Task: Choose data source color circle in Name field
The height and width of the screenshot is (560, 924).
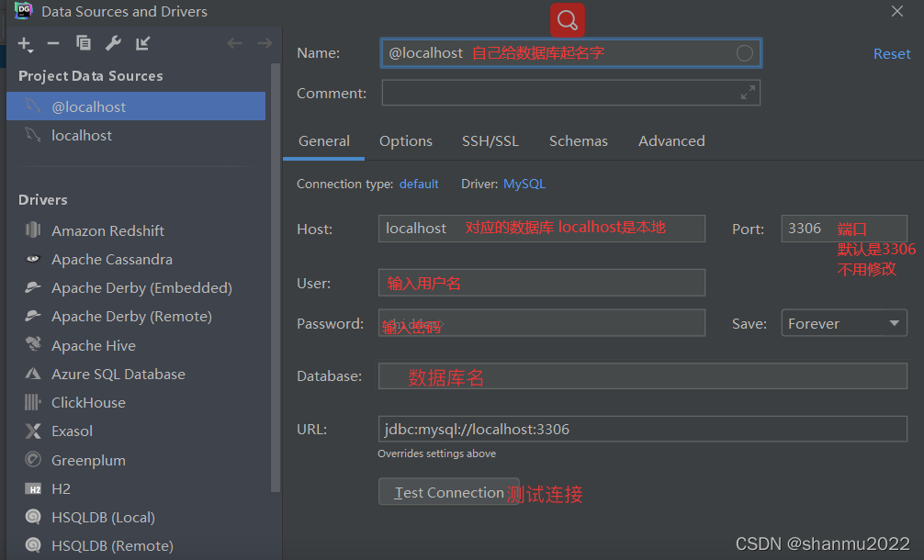Action: (744, 53)
